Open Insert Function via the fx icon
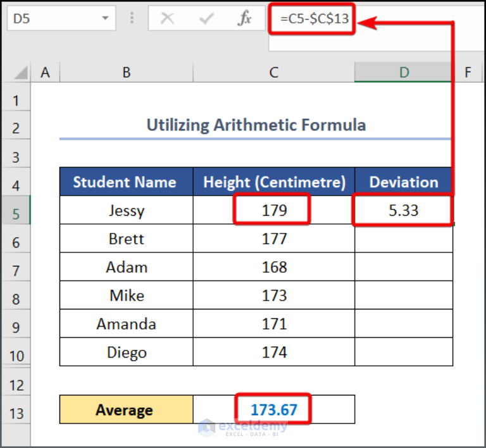This screenshot has width=486, height=448. [244, 18]
